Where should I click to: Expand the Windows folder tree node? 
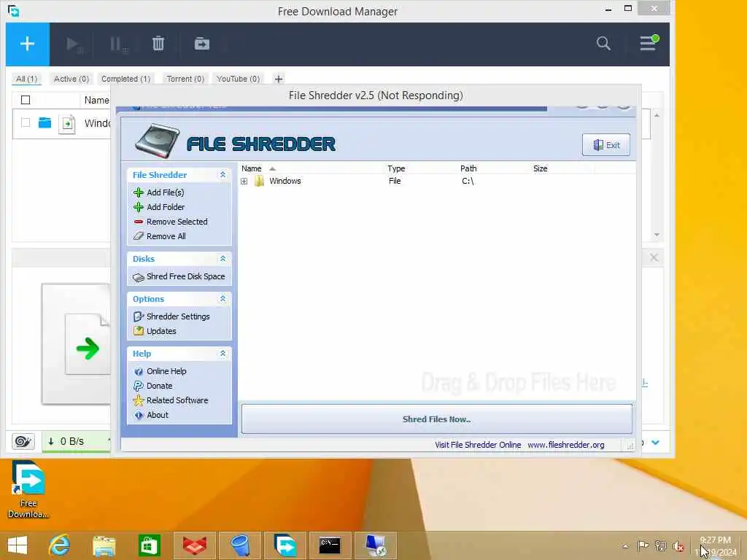click(244, 182)
